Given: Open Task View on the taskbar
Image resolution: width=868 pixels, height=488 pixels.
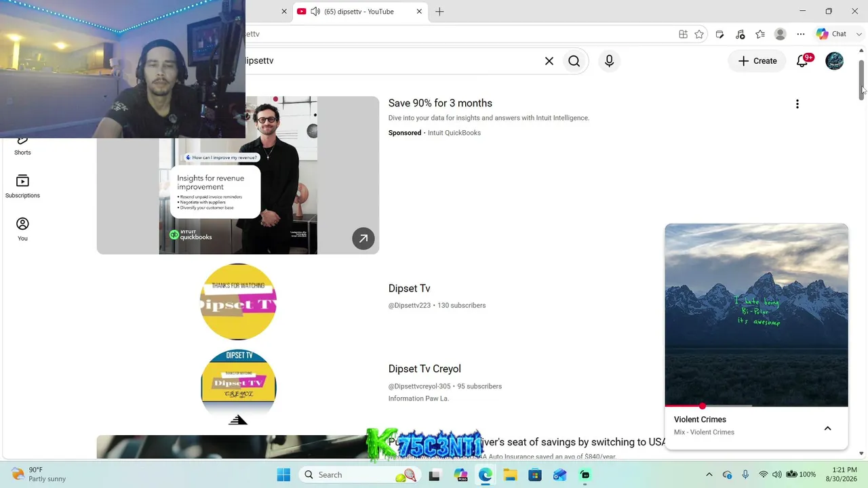Looking at the screenshot, I should pyautogui.click(x=434, y=475).
